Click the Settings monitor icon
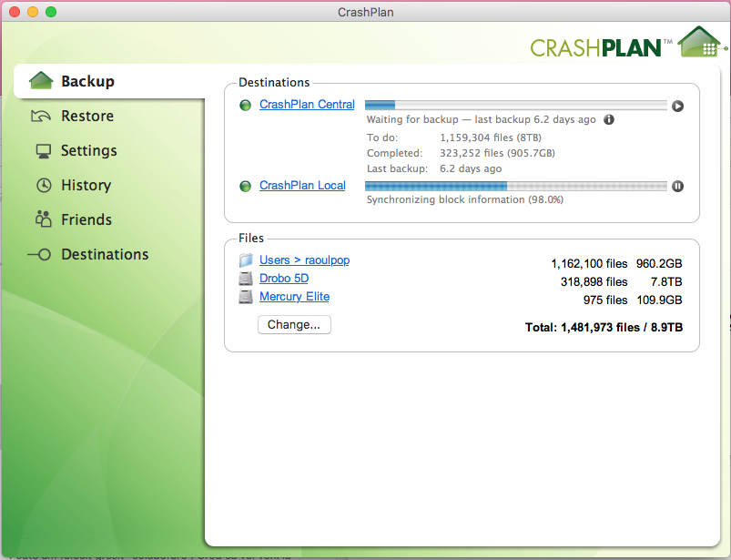 (43, 150)
